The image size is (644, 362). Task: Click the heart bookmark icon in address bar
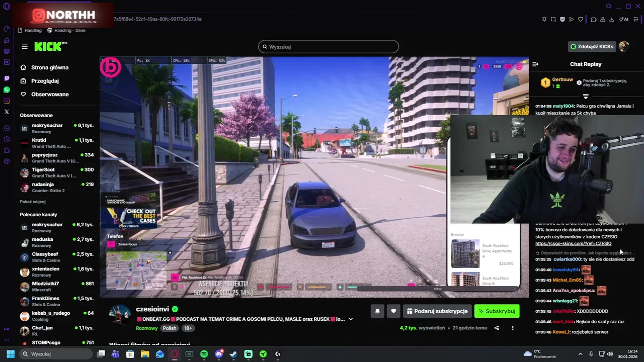pos(581,19)
